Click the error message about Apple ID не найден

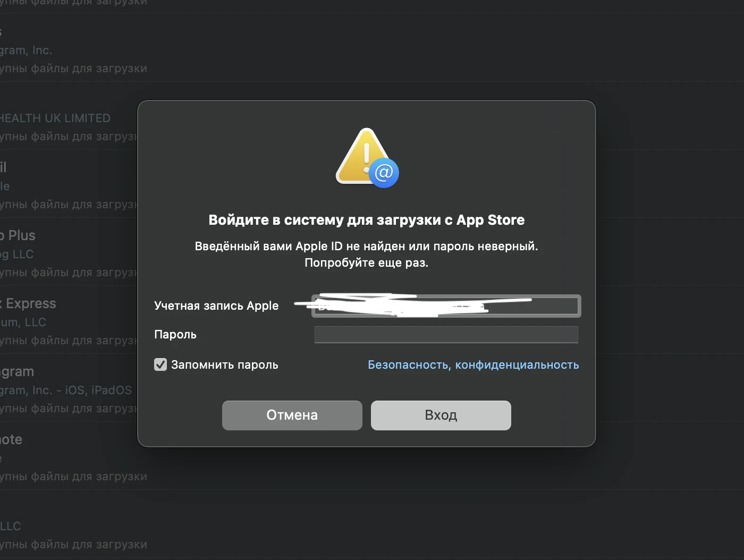pos(367,254)
